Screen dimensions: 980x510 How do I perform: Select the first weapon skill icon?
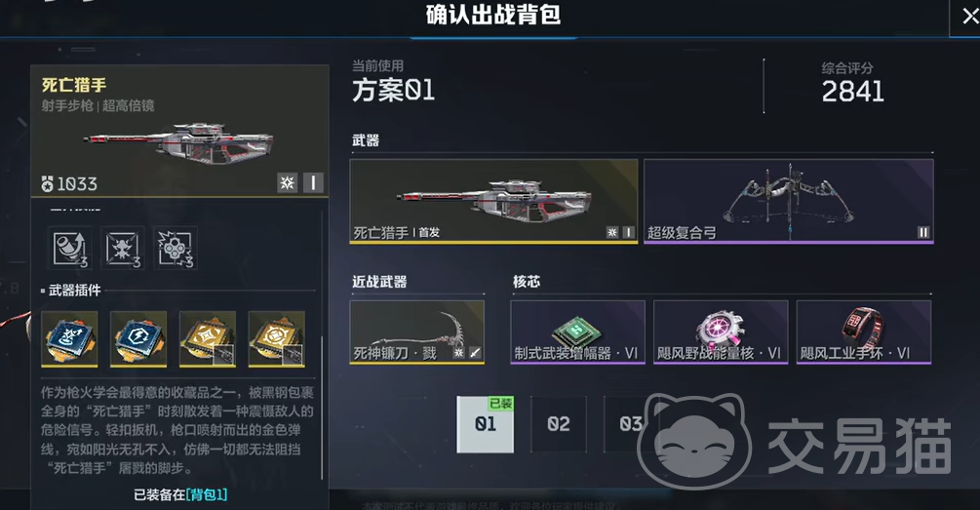(x=69, y=248)
